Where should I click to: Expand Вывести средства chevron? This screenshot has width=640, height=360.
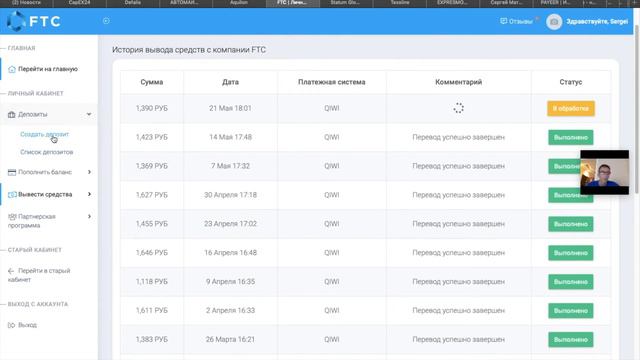(89, 194)
